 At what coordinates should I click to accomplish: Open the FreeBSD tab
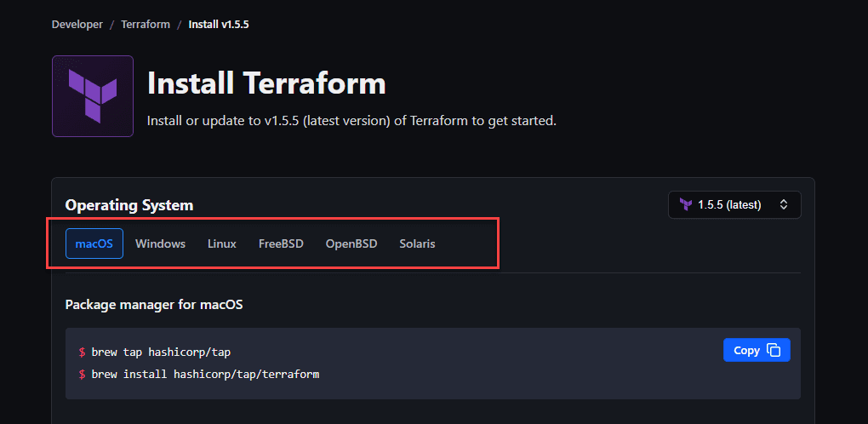(281, 244)
